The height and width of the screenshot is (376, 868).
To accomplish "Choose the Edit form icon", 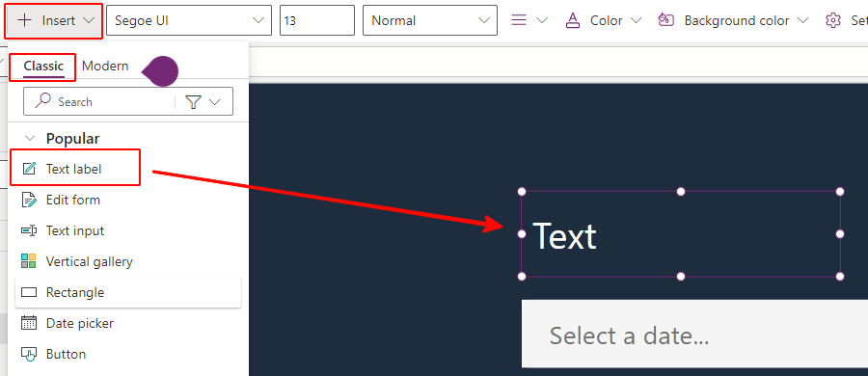I will click(29, 200).
